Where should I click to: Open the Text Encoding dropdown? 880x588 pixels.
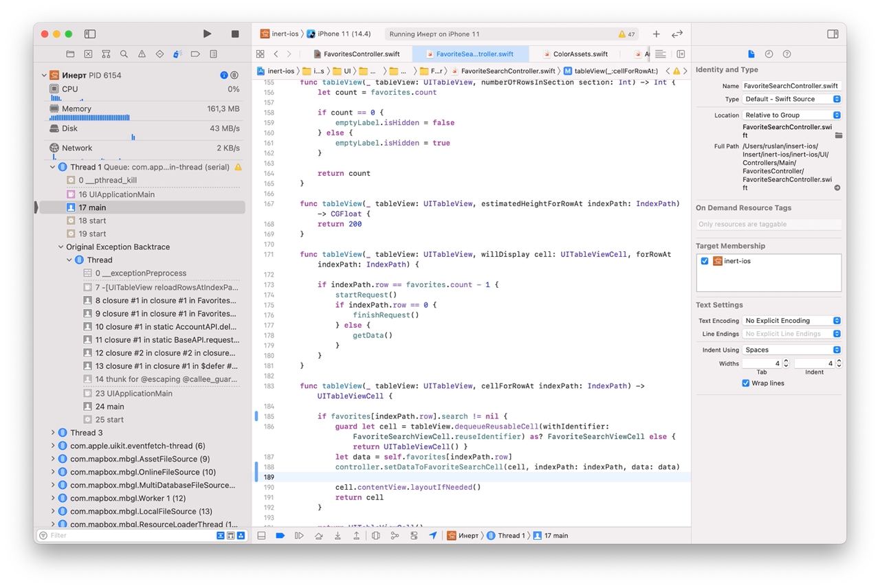tap(791, 321)
